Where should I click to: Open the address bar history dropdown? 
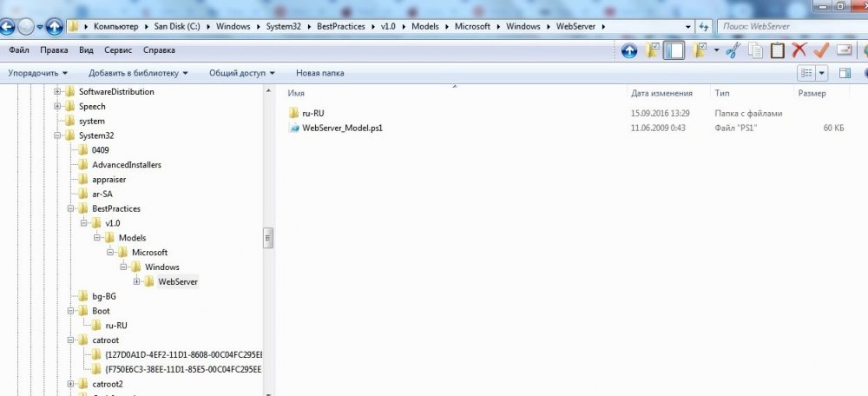tap(688, 26)
